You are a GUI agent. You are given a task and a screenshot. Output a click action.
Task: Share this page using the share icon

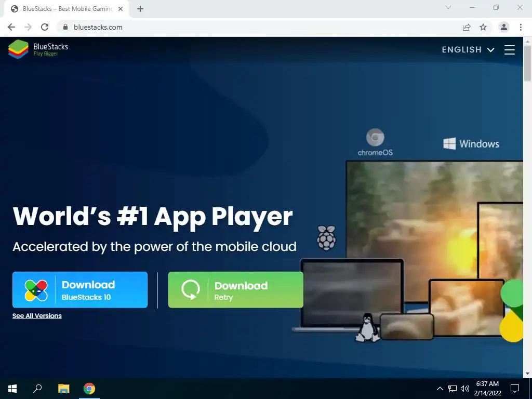[467, 27]
